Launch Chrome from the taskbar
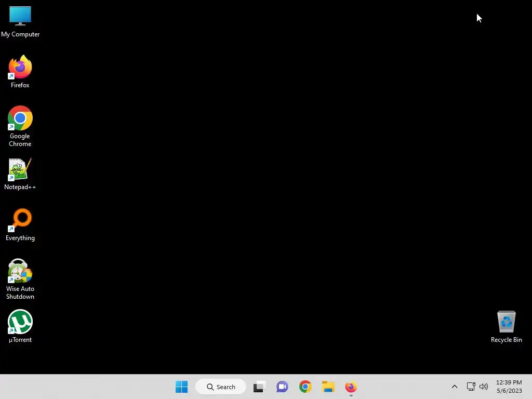 pyautogui.click(x=305, y=387)
